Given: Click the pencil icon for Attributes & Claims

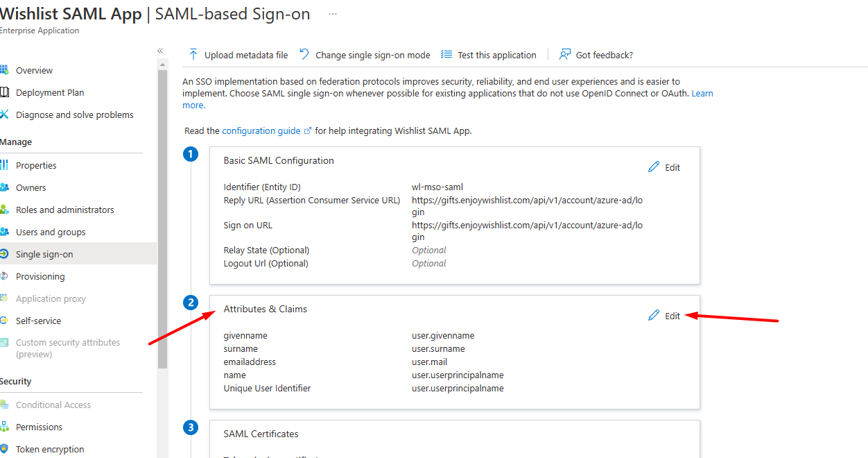Looking at the screenshot, I should [654, 316].
